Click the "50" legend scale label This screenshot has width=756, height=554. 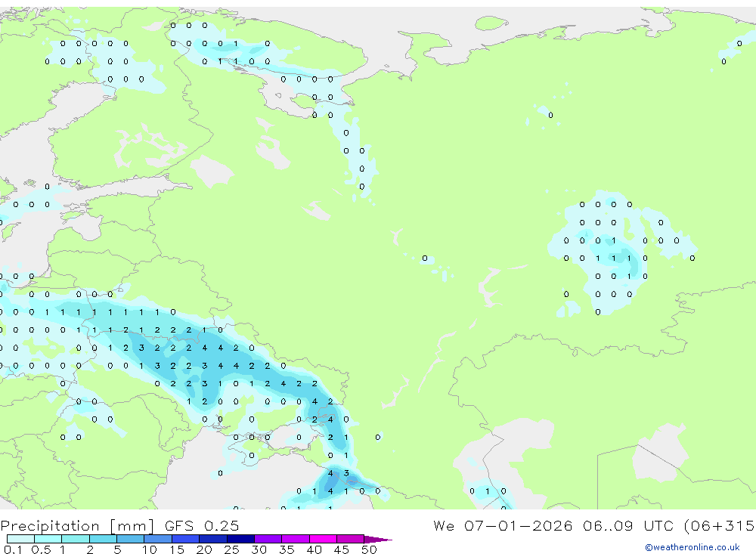(369, 549)
